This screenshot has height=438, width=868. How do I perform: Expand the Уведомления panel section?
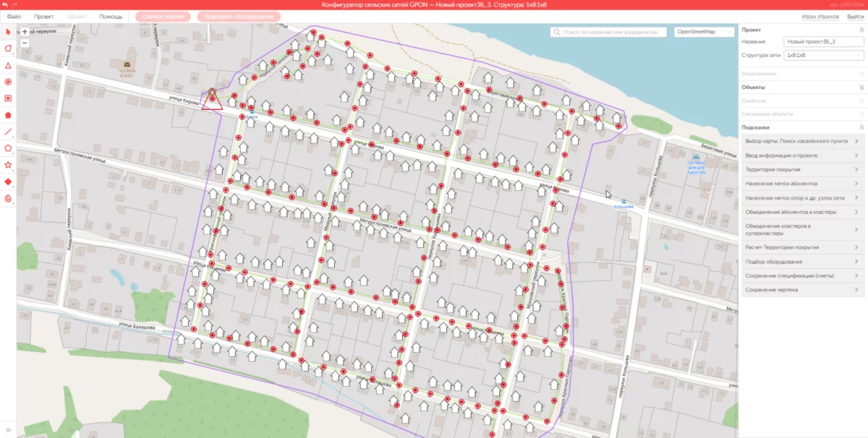[x=861, y=73]
